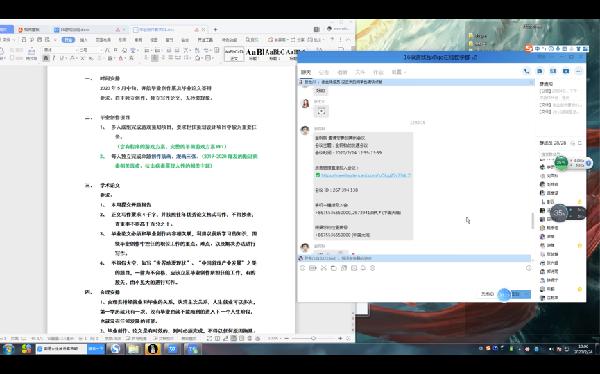Launch Sogou browser from the taskbar

pyautogui.click(x=115, y=349)
